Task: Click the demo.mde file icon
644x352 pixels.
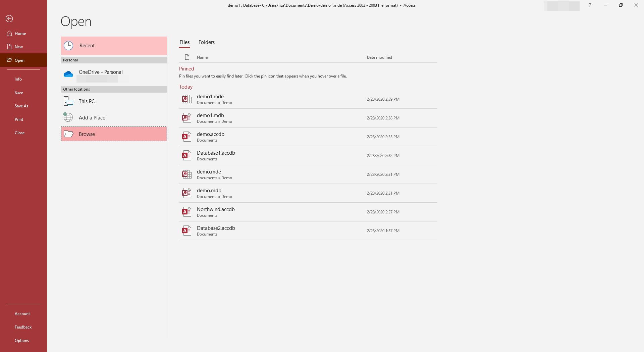Action: pos(187,174)
